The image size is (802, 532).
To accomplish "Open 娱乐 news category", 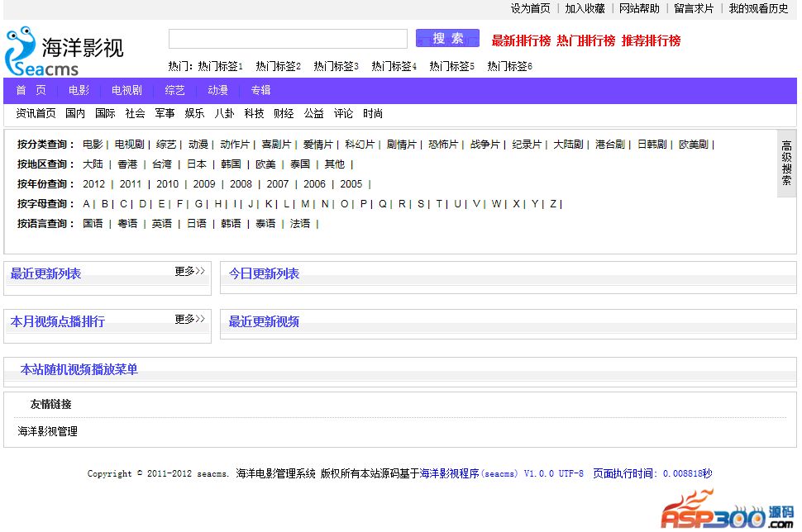I will click(194, 113).
